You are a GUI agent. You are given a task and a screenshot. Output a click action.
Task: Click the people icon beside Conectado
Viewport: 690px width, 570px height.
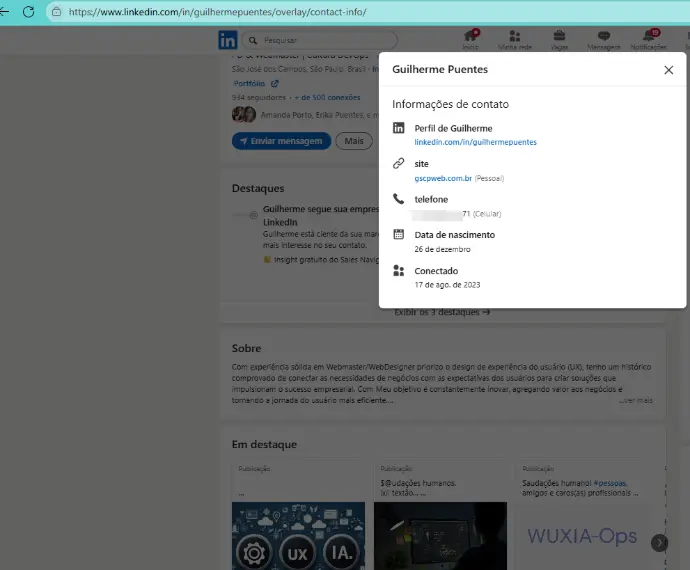coord(399,270)
